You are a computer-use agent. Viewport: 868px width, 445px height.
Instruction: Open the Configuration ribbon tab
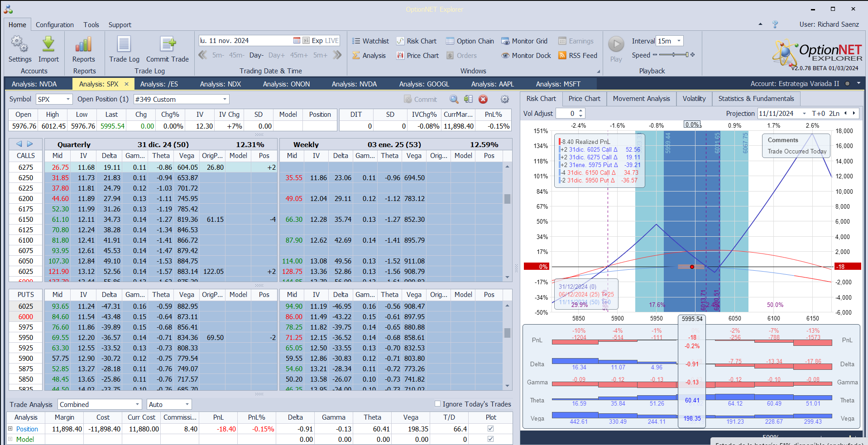pos(55,24)
